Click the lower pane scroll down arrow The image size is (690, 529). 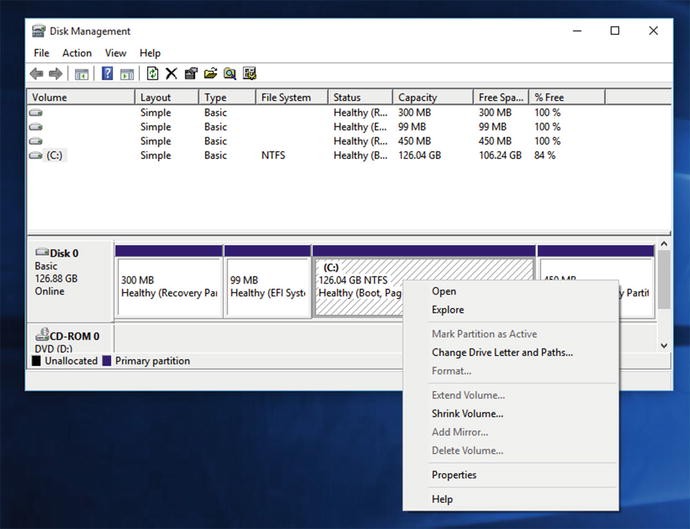click(x=664, y=345)
